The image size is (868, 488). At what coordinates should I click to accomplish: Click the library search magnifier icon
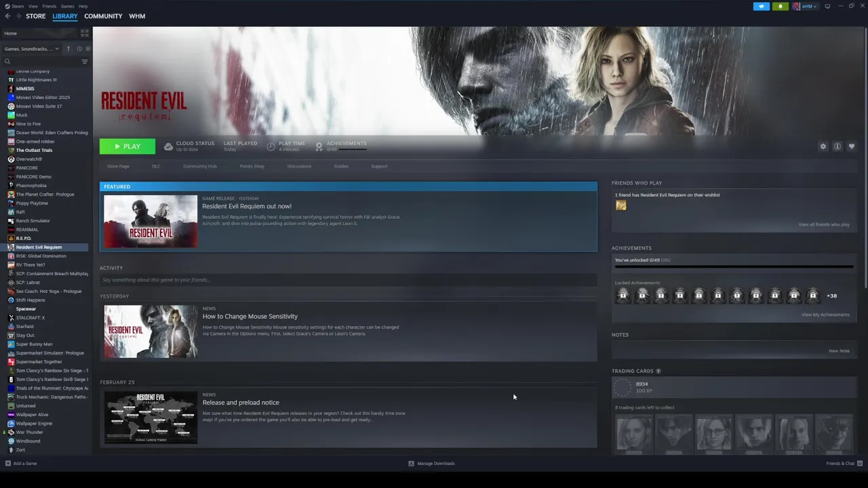coord(7,62)
